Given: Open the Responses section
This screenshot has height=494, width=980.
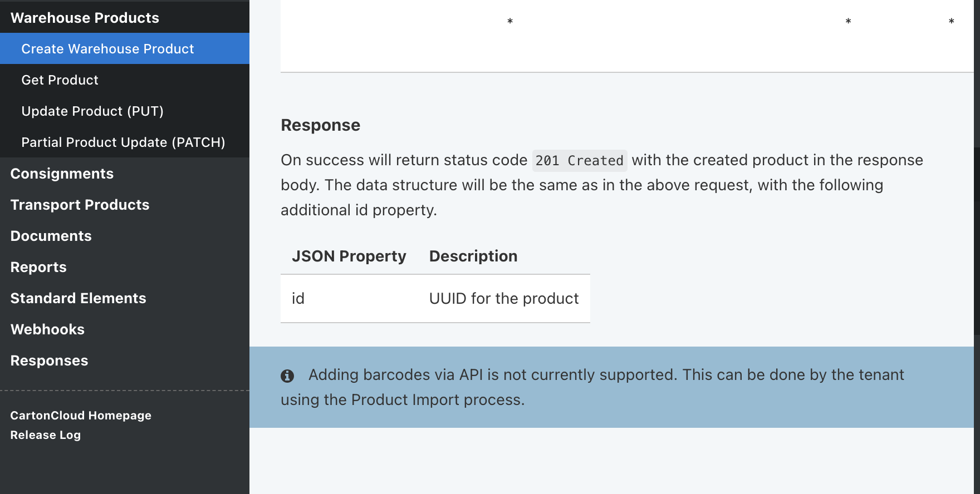Looking at the screenshot, I should point(49,360).
